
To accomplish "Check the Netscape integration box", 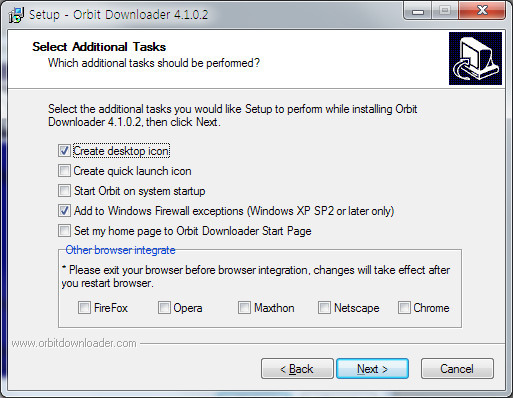I will click(324, 307).
